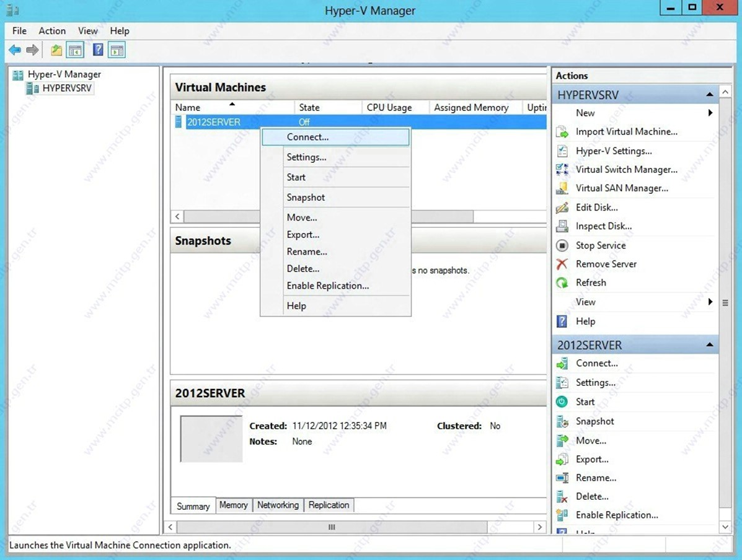
Task: Choose Rename... from the context menu
Action: coord(335,252)
